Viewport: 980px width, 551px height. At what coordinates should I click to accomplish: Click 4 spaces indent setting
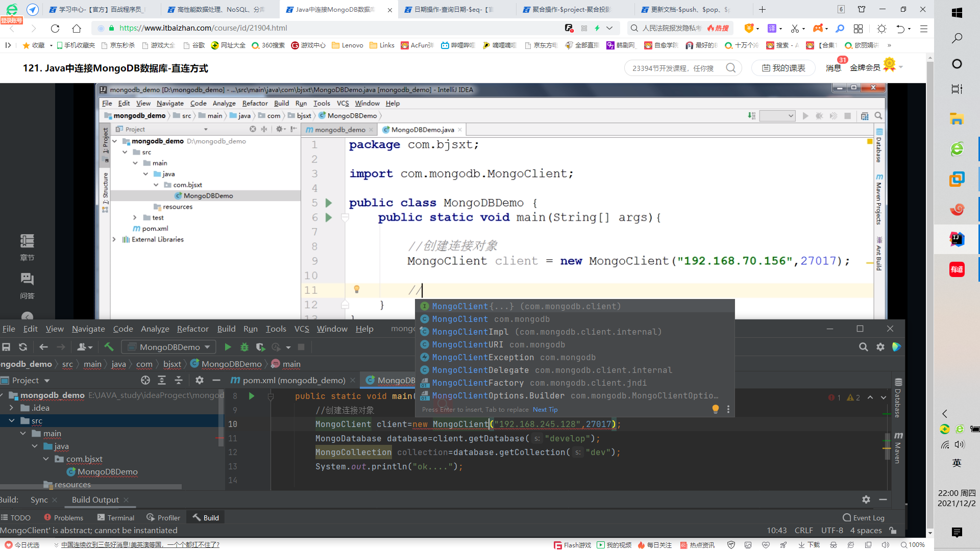[x=866, y=530]
